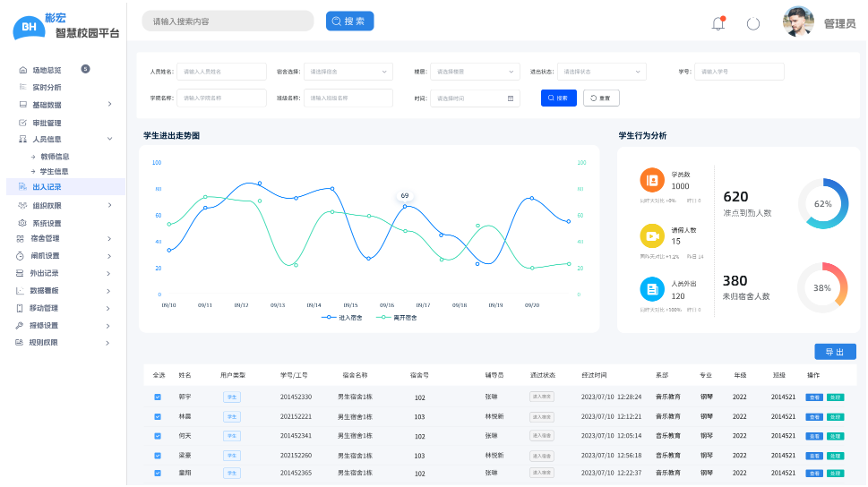This screenshot has width=868, height=487.
Task: Click the refresh icon beside the bell
Action: 753,24
